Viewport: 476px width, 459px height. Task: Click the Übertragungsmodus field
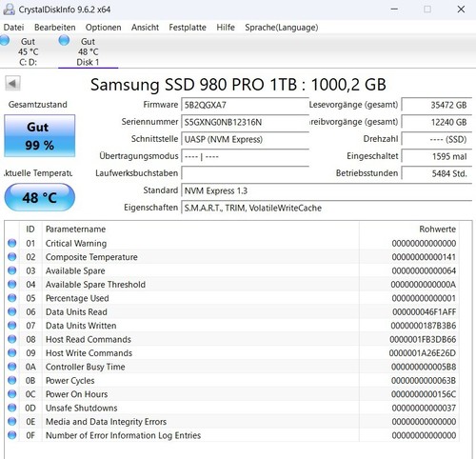[x=245, y=156]
